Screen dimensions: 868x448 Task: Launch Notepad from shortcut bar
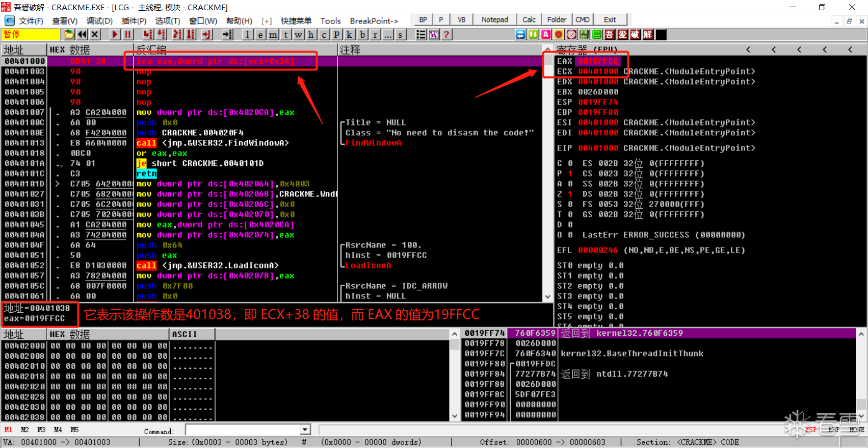[494, 20]
